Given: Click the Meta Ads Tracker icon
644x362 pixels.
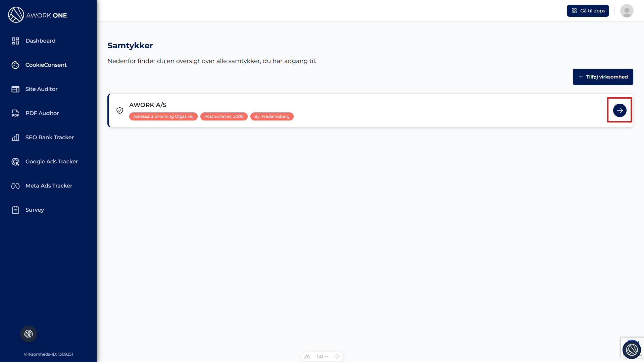Looking at the screenshot, I should pyautogui.click(x=15, y=186).
